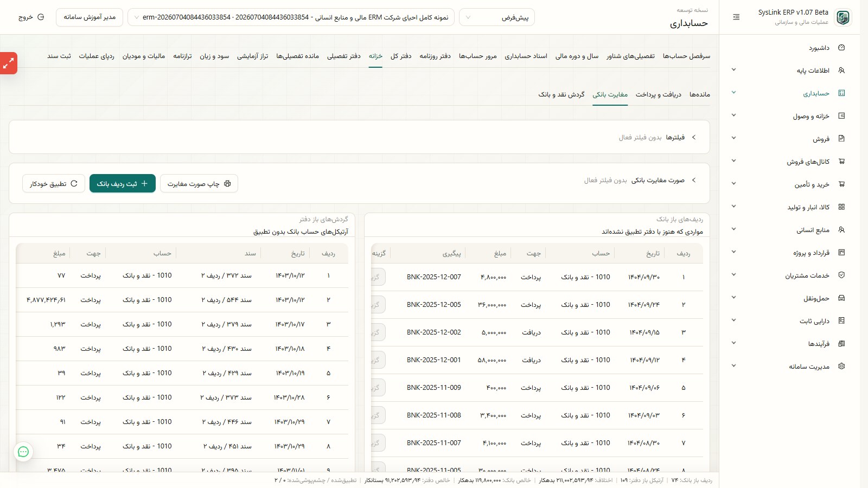
Task: Click ثبت ردیف بانک button
Action: [x=123, y=183]
